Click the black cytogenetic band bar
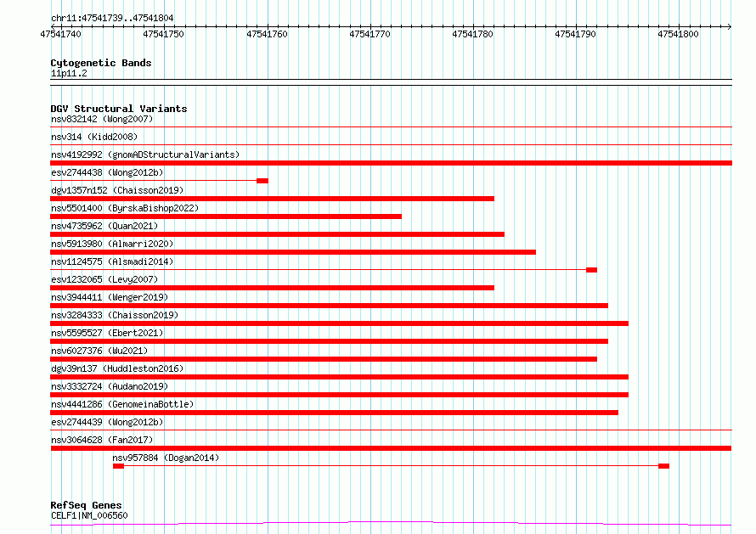756x534 pixels. [391, 82]
